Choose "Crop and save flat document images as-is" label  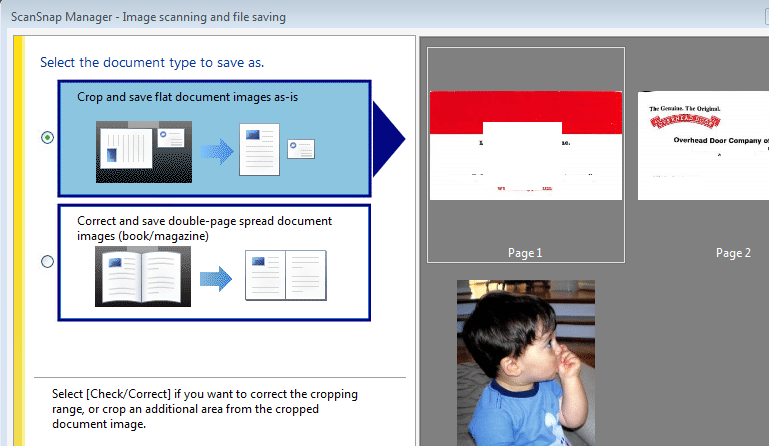tap(187, 97)
